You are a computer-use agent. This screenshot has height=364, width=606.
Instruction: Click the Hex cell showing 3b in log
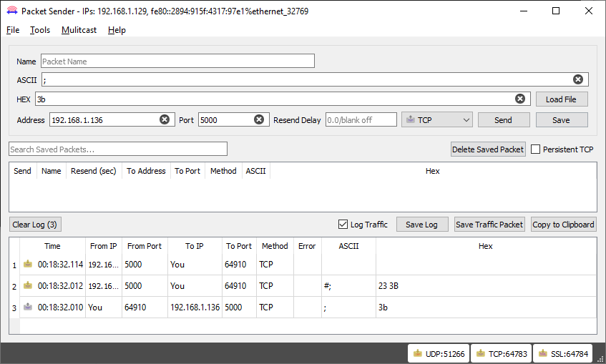486,308
